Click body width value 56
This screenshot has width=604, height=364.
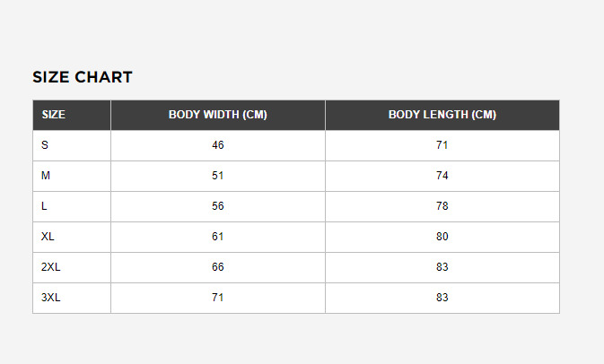218,206
